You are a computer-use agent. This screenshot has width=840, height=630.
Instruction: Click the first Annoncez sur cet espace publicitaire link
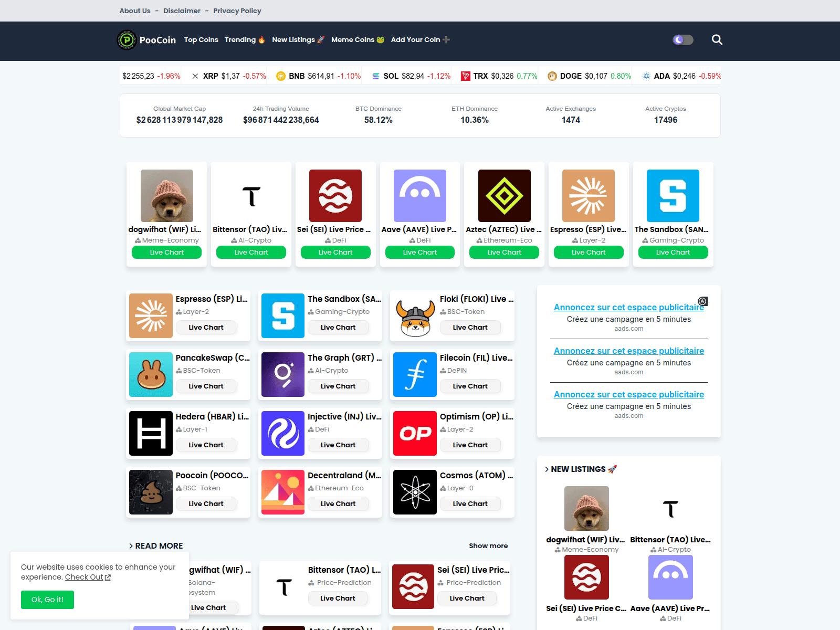click(x=629, y=307)
